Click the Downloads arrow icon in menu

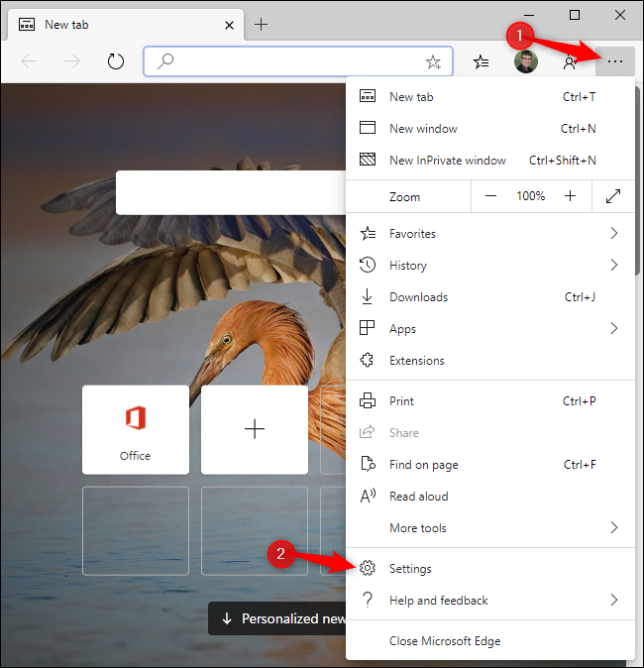click(x=368, y=297)
